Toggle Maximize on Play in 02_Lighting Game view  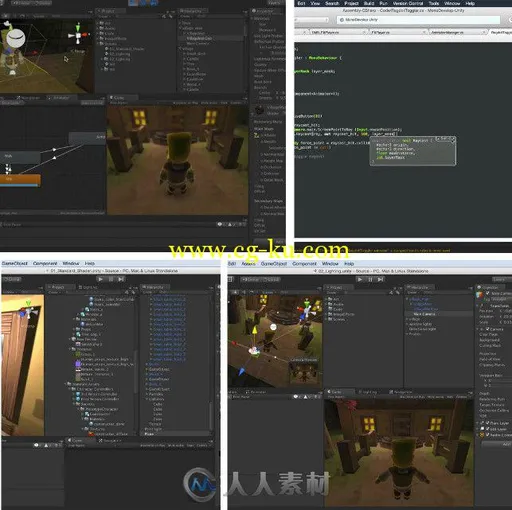[412, 397]
